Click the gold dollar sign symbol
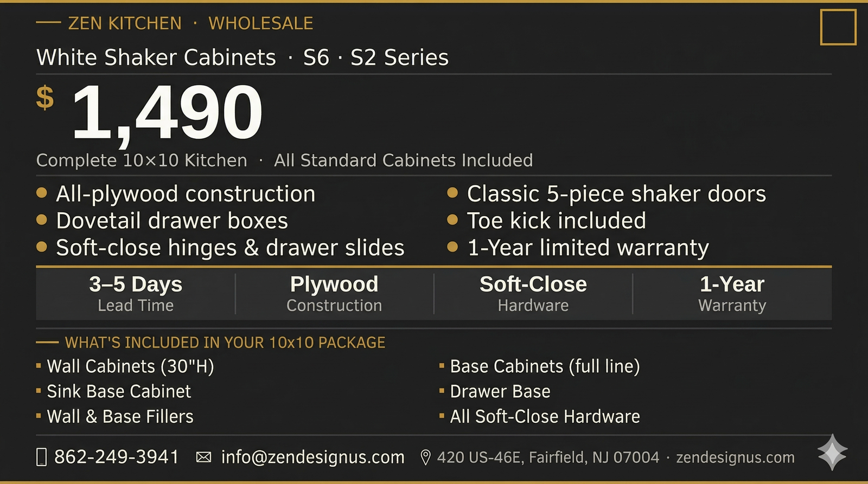Image resolution: width=868 pixels, height=484 pixels. click(45, 98)
